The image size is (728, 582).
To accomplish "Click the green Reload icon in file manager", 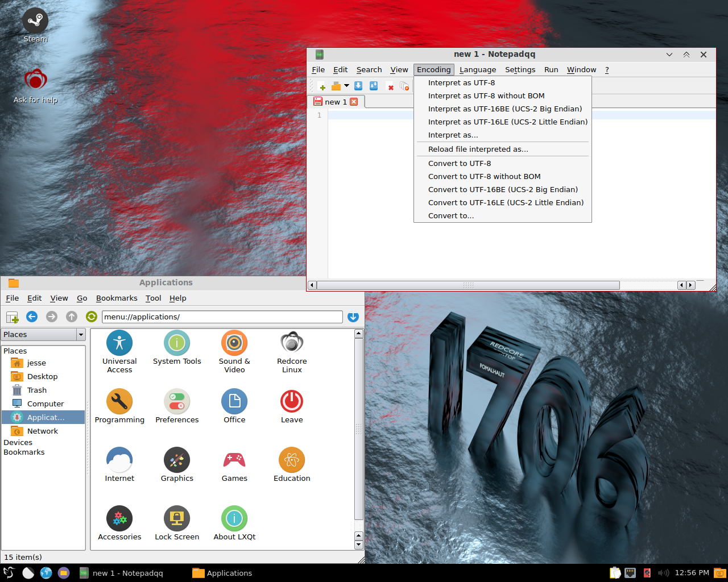I will point(91,317).
